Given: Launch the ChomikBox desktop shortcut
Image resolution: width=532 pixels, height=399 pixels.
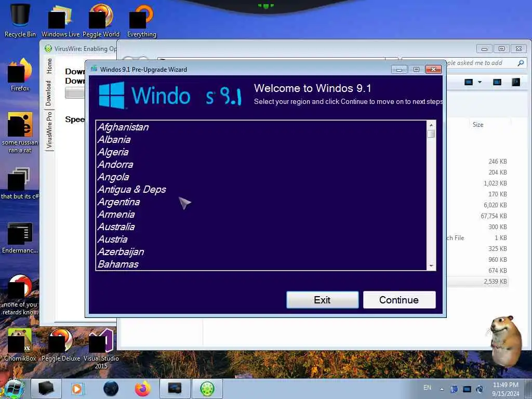Looking at the screenshot, I should pyautogui.click(x=20, y=344).
